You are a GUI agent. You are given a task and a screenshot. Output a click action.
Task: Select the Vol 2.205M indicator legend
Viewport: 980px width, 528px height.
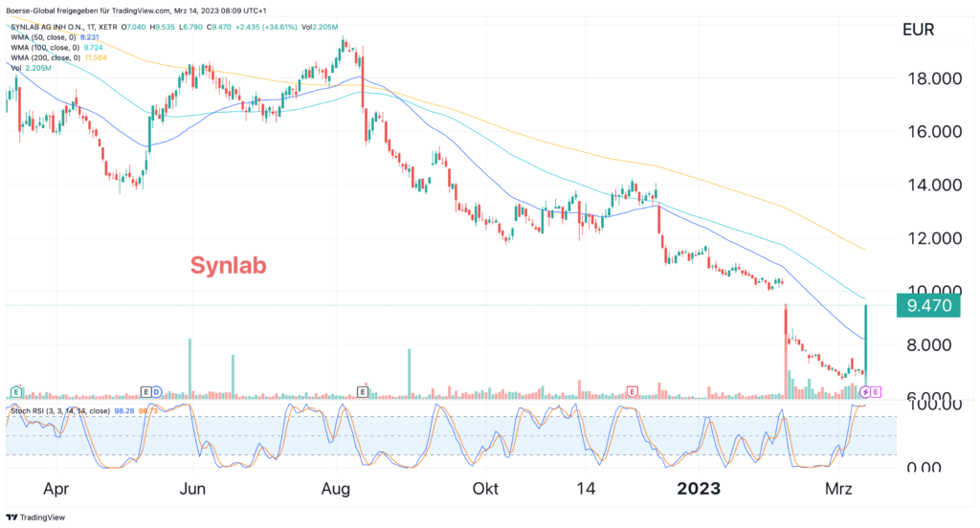(x=31, y=68)
